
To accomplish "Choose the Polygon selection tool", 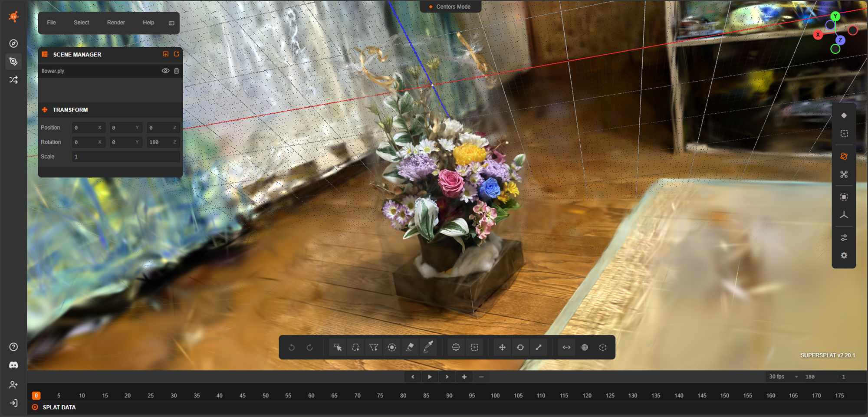I will [374, 347].
